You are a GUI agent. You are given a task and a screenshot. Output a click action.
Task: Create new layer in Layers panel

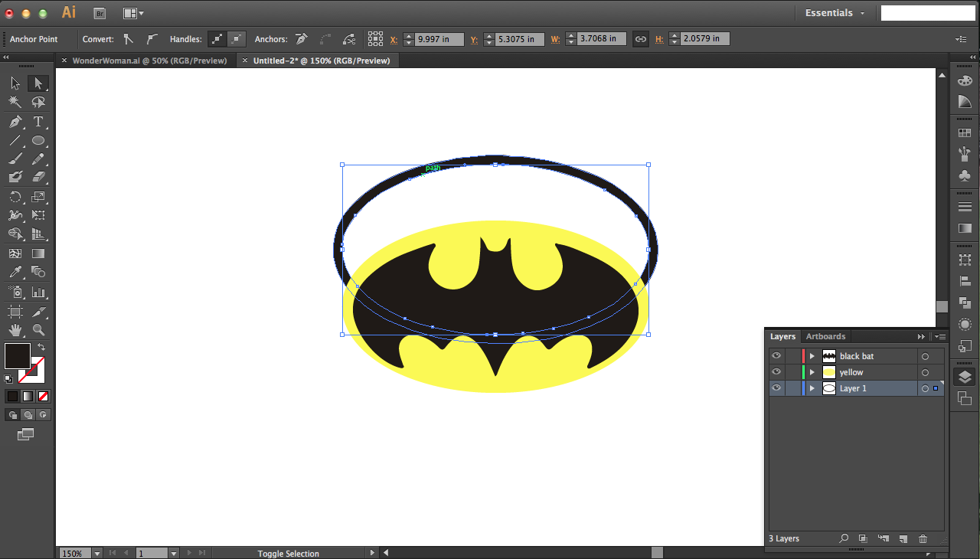click(x=903, y=539)
